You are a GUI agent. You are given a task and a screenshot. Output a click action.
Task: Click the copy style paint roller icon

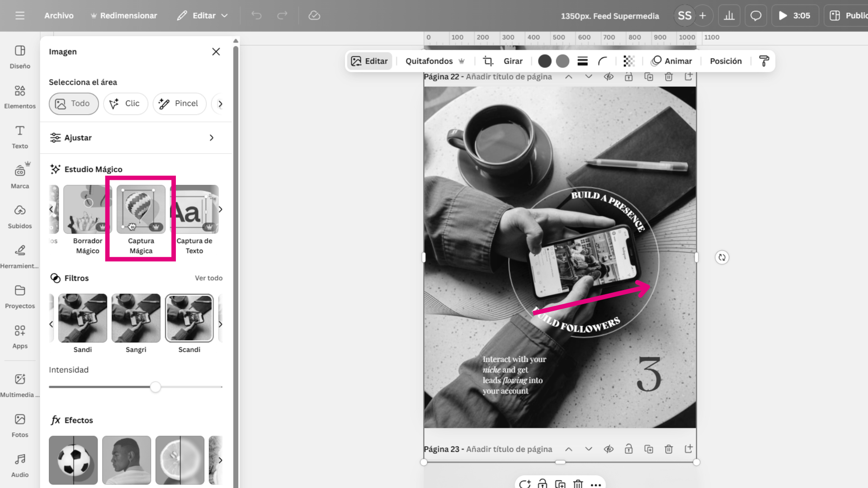tap(764, 61)
